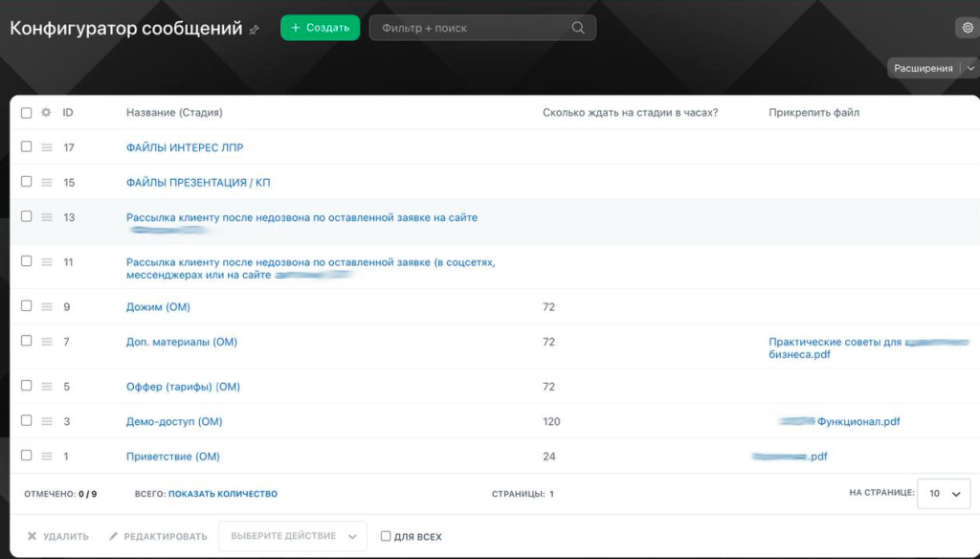The image size is (980, 559).
Task: Check the box for row ID 15
Action: pos(27,182)
